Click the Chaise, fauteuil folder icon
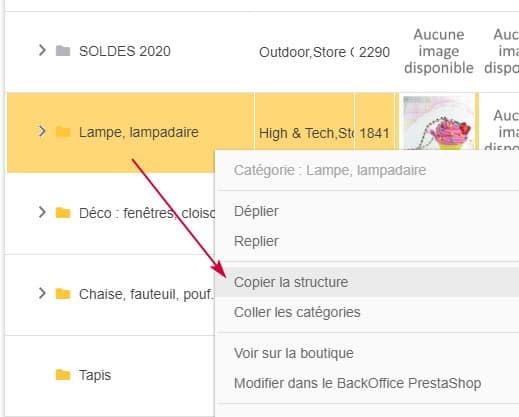This screenshot has width=519, height=417. pos(63,294)
